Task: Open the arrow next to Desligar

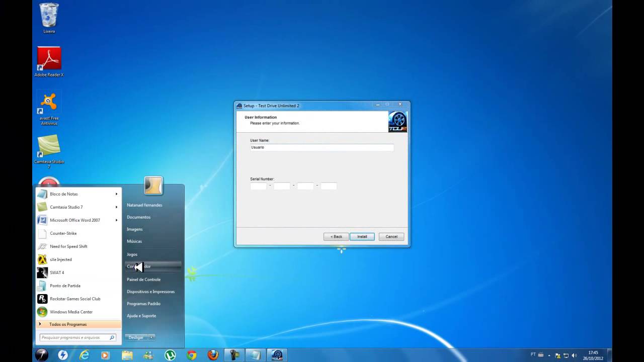Action: (151, 337)
